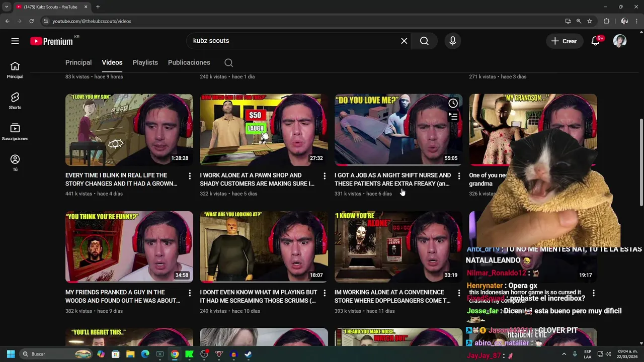Open Steam from the taskbar

coord(248,354)
